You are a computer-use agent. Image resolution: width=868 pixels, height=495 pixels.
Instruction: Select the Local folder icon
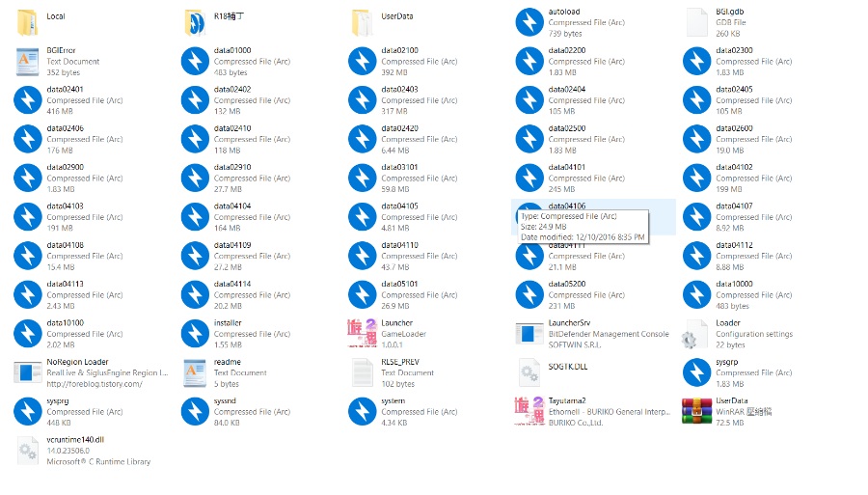(27, 22)
